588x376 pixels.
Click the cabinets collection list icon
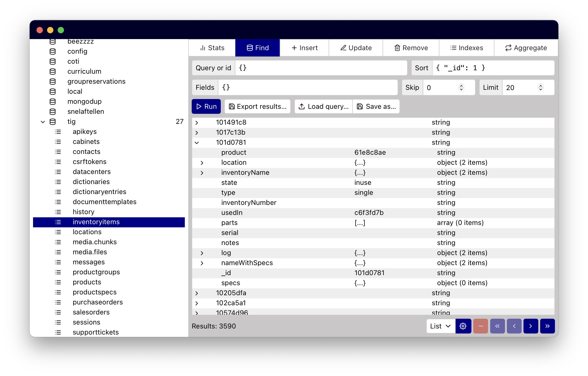[x=58, y=142]
